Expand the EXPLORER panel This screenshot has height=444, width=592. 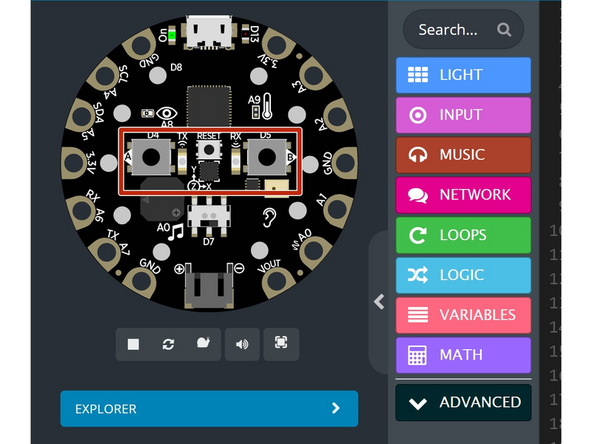click(x=209, y=409)
